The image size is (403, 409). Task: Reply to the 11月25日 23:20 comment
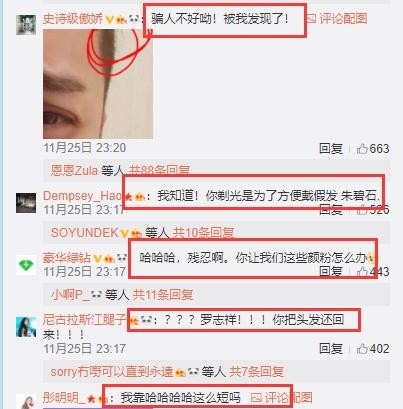pos(331,149)
